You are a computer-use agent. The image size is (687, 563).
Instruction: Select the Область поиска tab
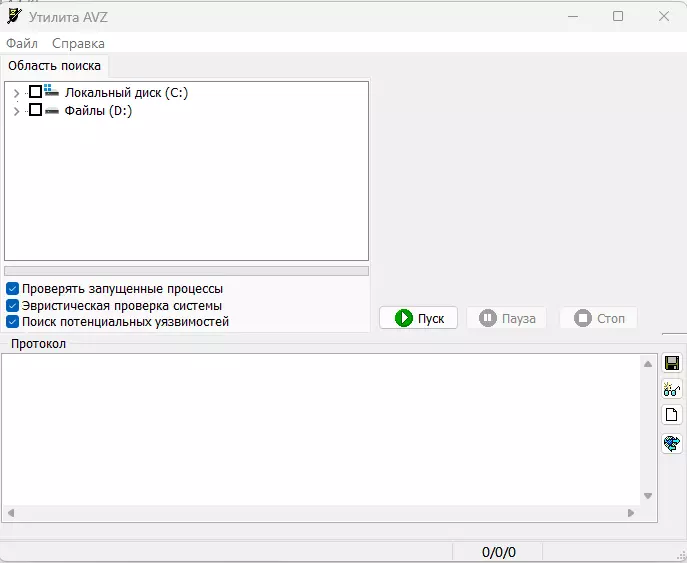point(55,66)
